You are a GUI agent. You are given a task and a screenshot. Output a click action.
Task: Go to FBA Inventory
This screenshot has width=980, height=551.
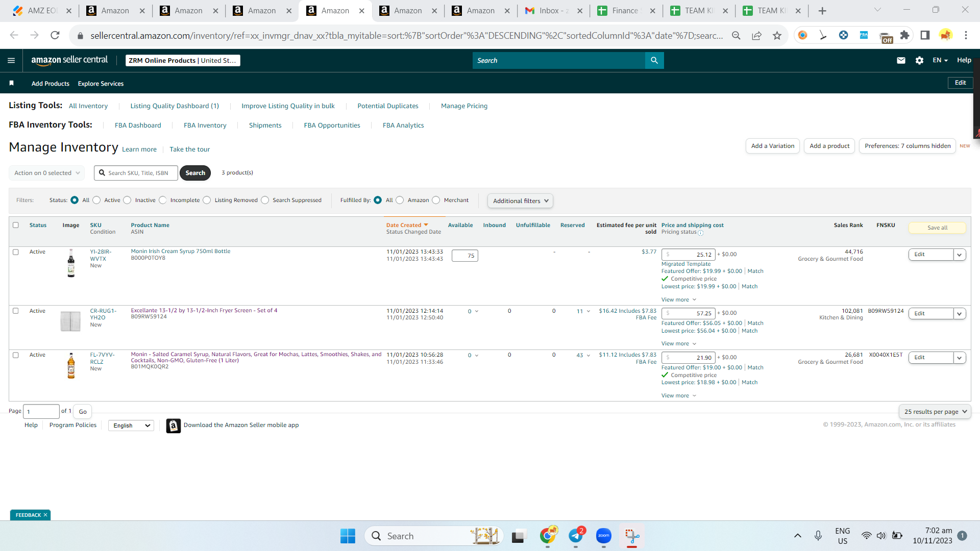point(205,126)
